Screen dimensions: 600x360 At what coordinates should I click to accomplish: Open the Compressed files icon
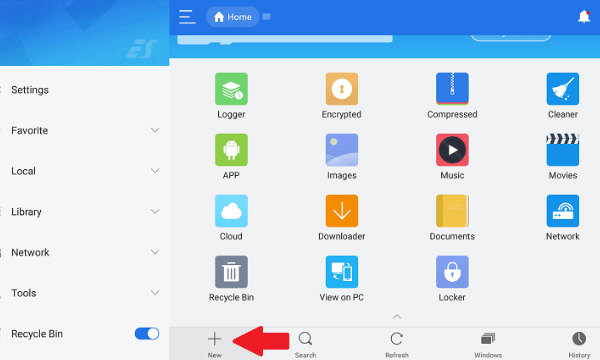(452, 89)
